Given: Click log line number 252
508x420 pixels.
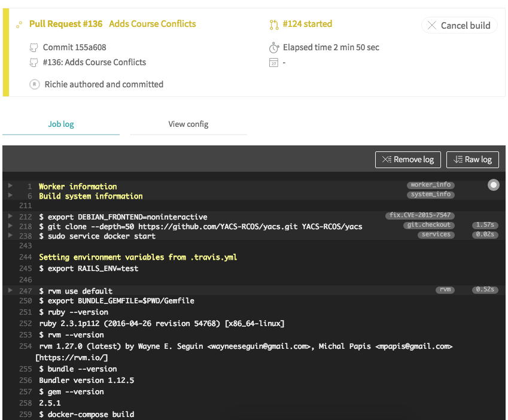Looking at the screenshot, I should [x=26, y=324].
